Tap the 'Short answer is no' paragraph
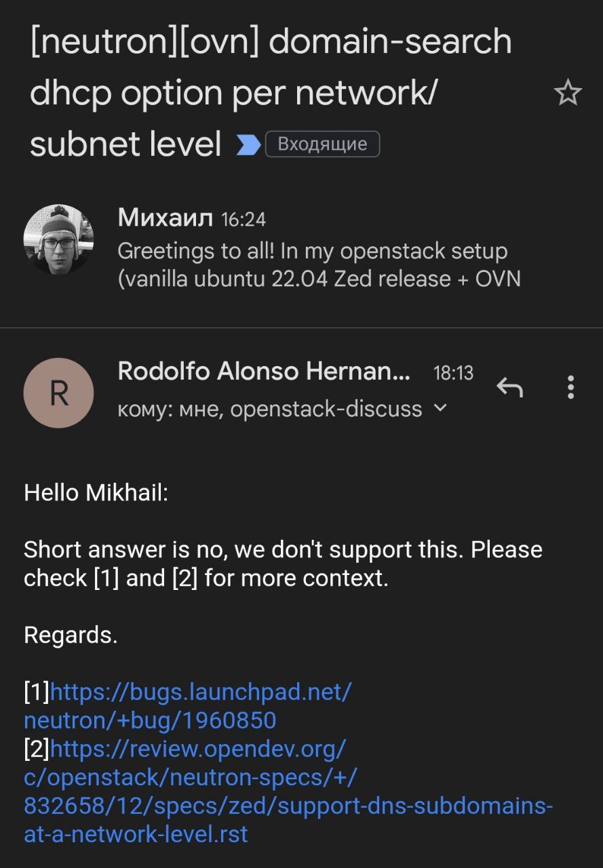Image resolution: width=603 pixels, height=868 pixels. (x=283, y=564)
